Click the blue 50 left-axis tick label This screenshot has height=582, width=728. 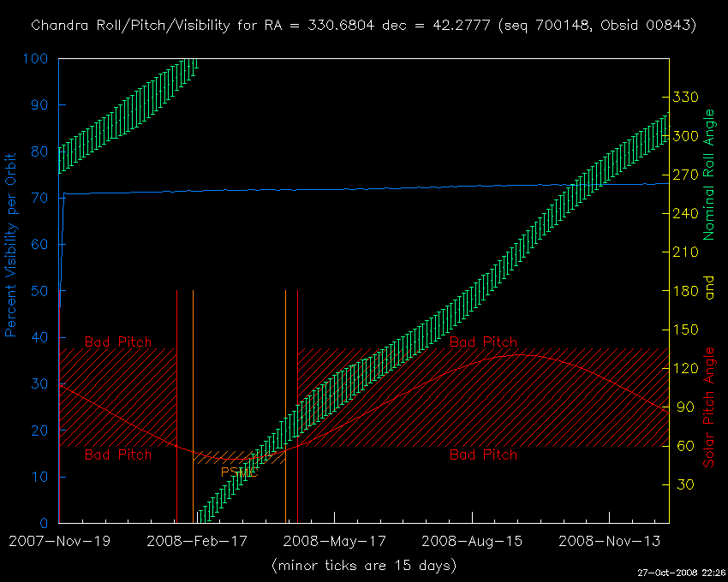coord(40,291)
